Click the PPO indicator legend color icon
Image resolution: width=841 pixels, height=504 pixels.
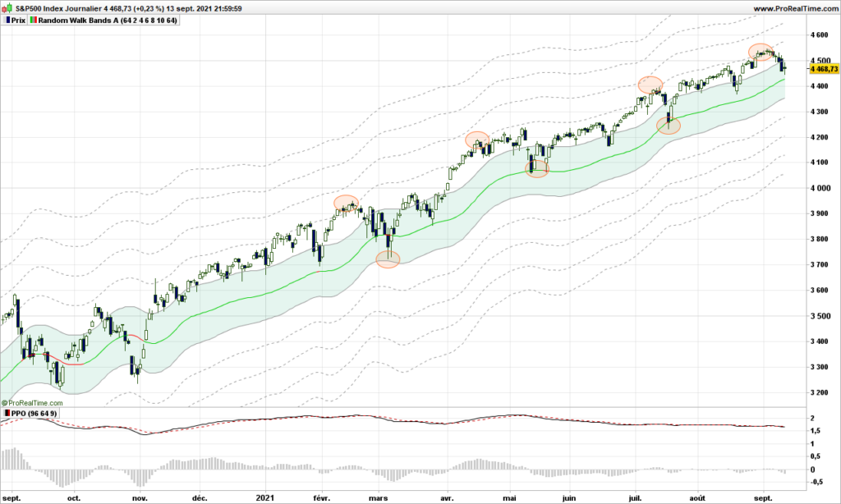pos(7,414)
